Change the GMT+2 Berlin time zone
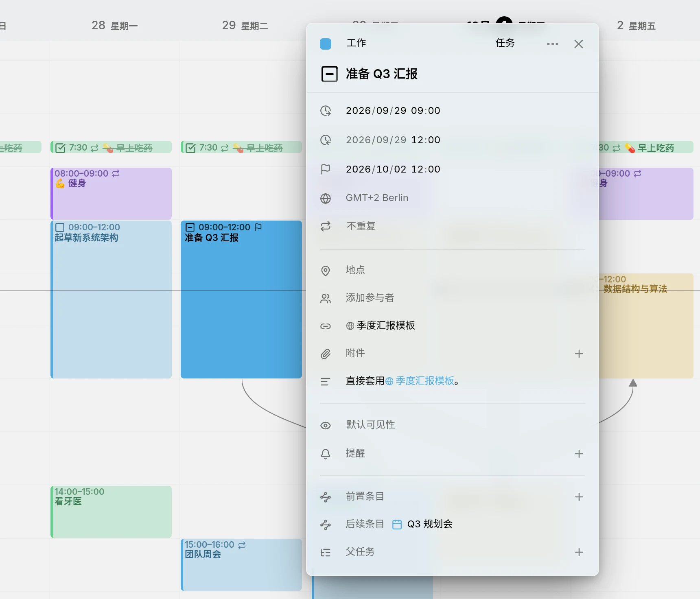Image resolution: width=700 pixels, height=599 pixels. (x=377, y=198)
